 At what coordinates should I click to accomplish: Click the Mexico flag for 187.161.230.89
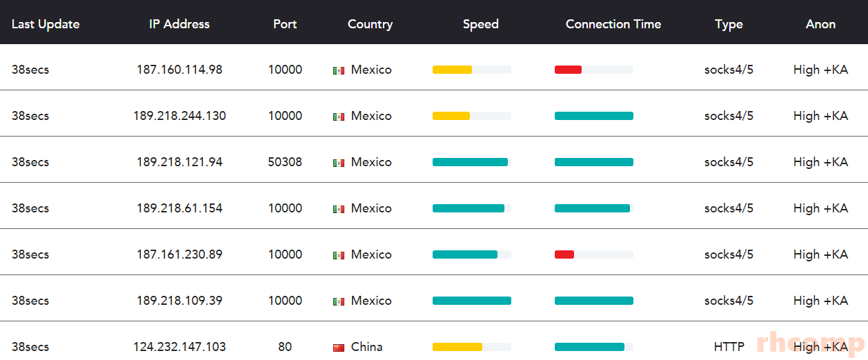pos(338,255)
